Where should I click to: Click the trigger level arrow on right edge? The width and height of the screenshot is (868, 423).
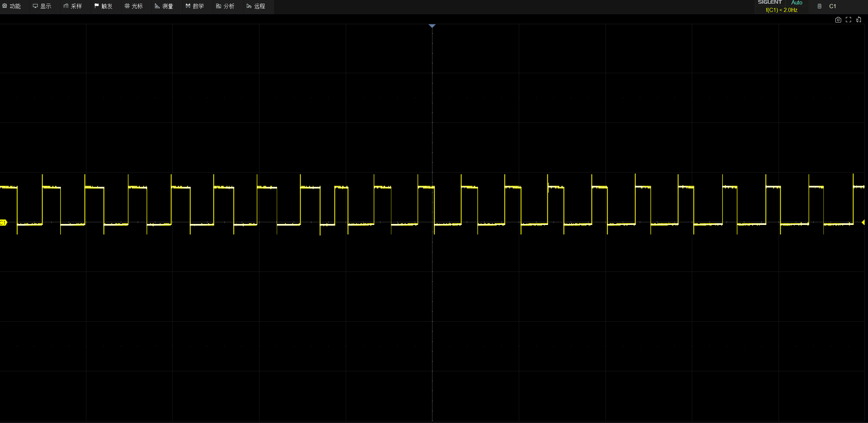[863, 222]
